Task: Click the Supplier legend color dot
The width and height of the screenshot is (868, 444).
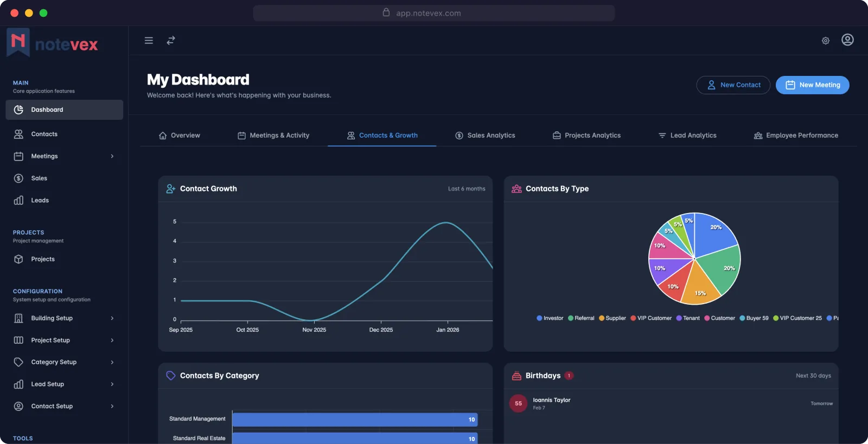Action: pos(602,318)
